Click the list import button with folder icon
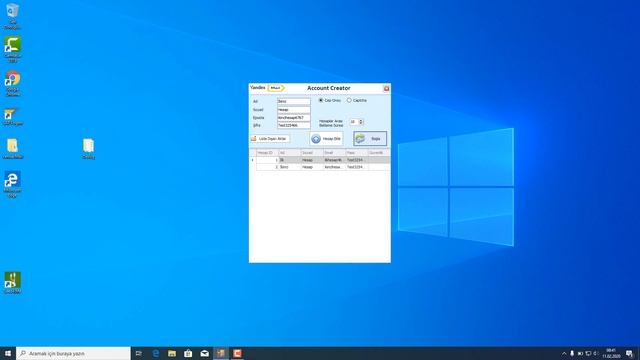The height and width of the screenshot is (360, 640). [270, 139]
